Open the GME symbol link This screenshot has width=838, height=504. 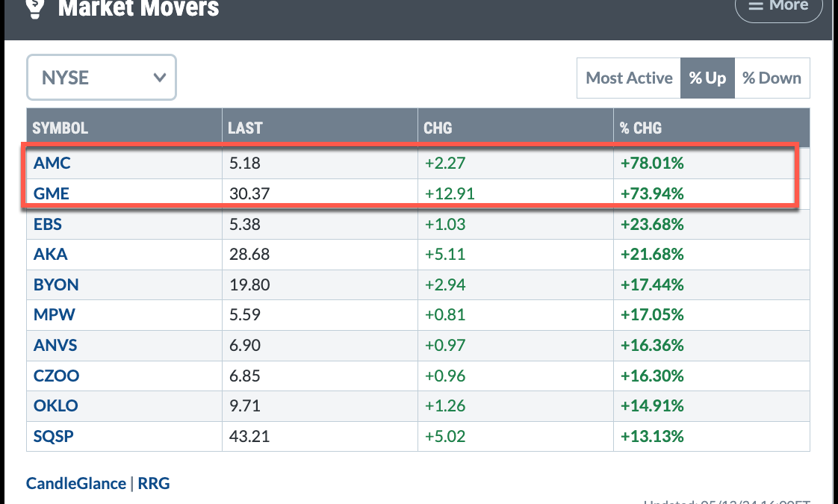pyautogui.click(x=52, y=193)
